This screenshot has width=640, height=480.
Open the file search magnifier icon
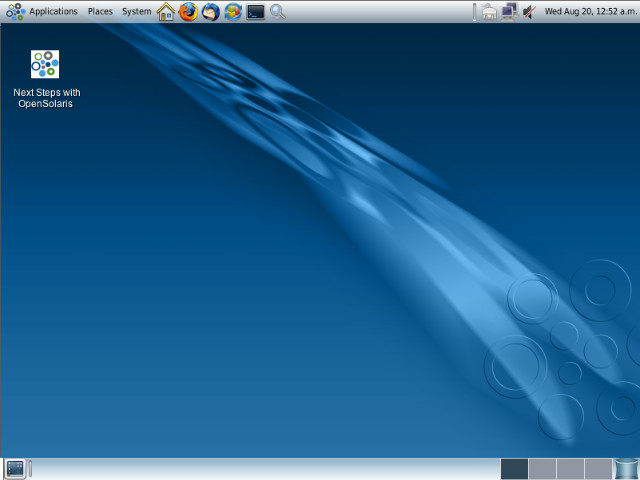tap(278, 11)
